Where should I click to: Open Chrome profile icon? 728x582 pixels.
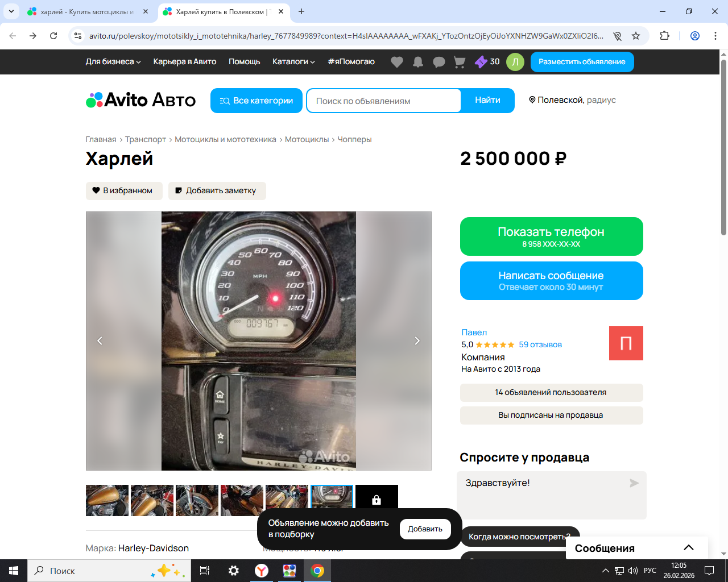coord(695,36)
